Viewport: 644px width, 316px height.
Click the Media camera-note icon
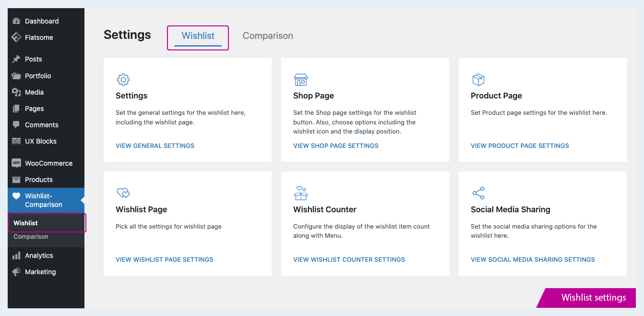(16, 92)
